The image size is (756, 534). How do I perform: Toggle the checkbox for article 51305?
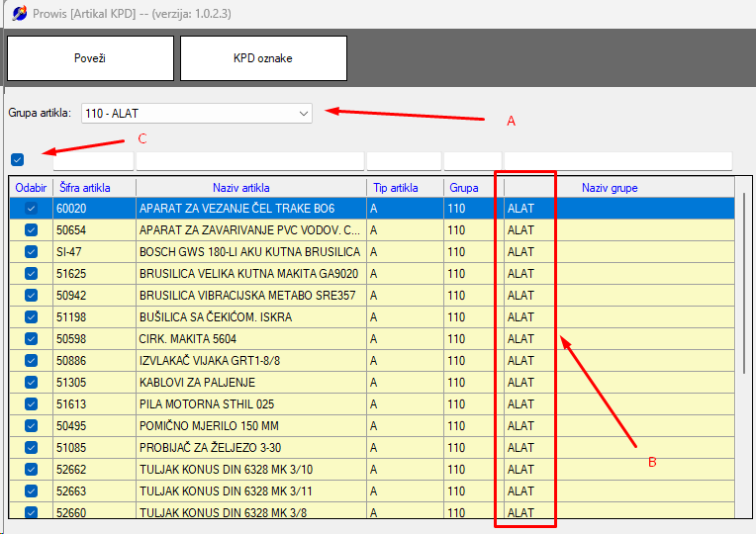32,383
